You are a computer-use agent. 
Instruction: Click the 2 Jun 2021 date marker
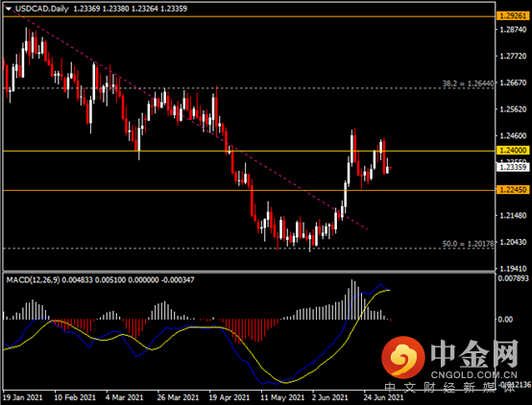point(329,397)
